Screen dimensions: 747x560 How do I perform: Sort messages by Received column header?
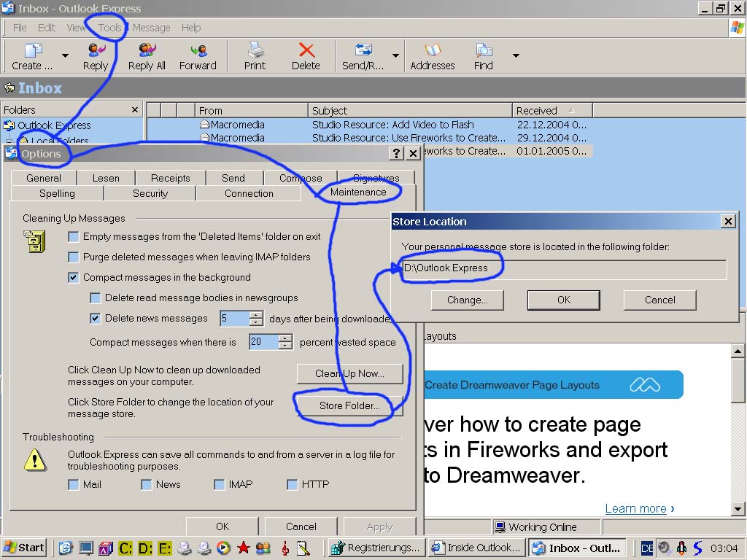click(x=552, y=111)
